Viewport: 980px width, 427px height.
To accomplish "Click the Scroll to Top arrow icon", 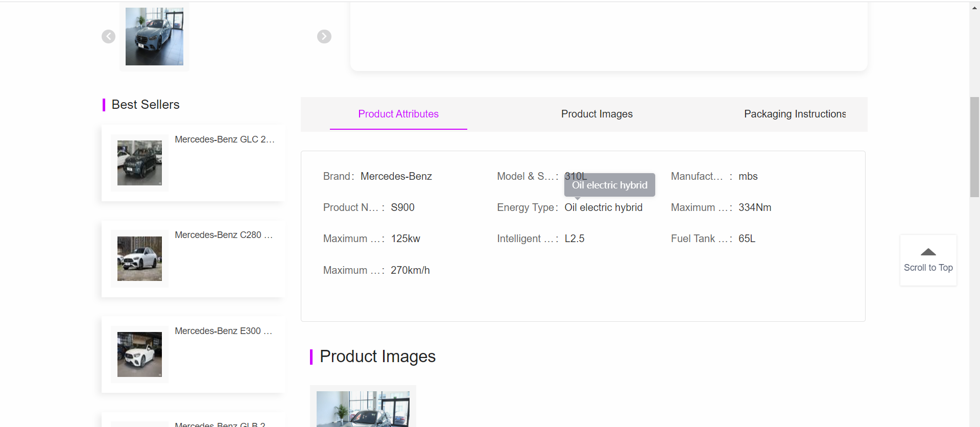I will click(x=928, y=252).
